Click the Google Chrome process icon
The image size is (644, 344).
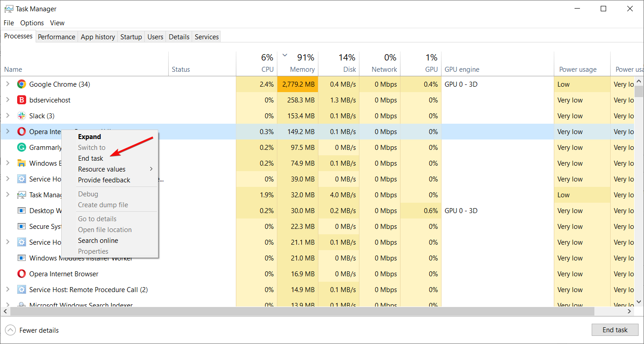point(21,84)
